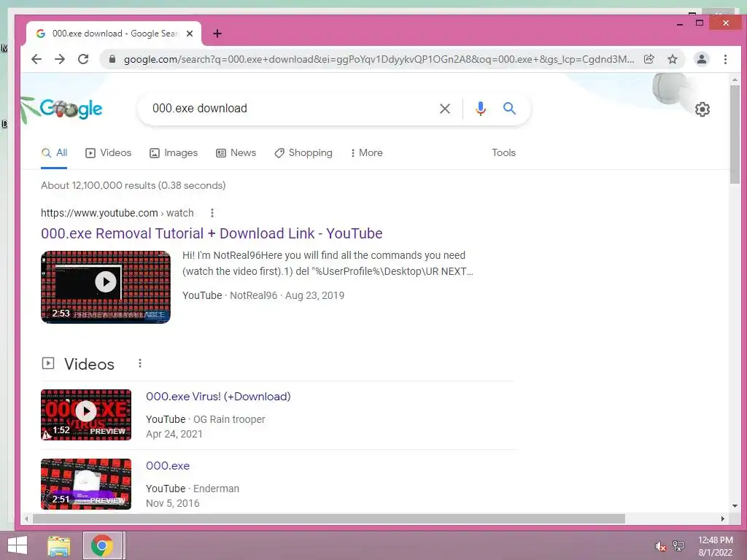The width and height of the screenshot is (747, 560).
Task: Go back to the previous page
Action: (36, 59)
